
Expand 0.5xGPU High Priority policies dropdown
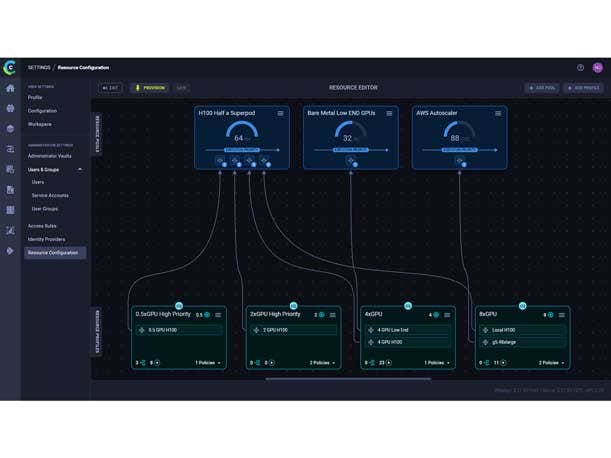pyautogui.click(x=207, y=363)
